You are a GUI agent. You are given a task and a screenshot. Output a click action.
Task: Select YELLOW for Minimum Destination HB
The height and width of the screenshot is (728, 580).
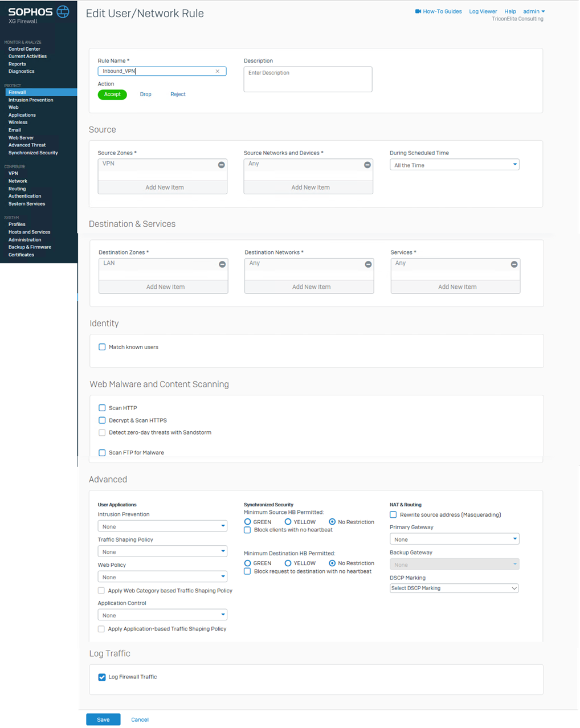click(288, 563)
